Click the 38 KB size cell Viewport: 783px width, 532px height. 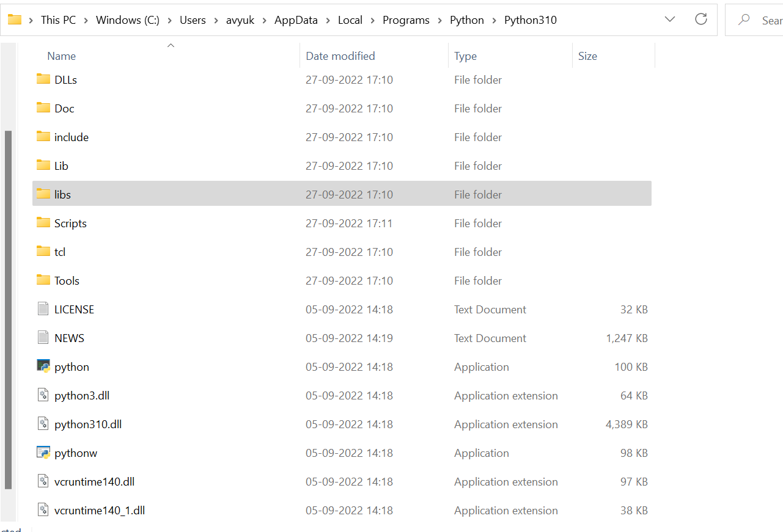pos(634,511)
